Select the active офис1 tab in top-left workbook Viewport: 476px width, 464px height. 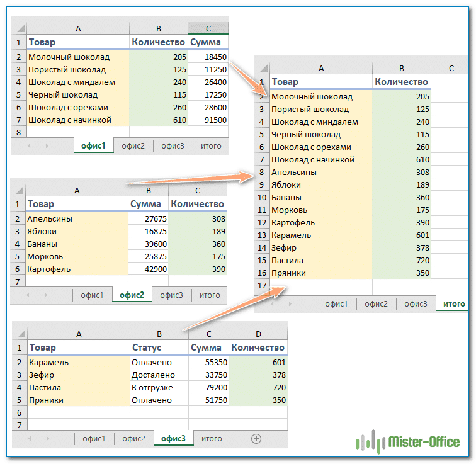[x=93, y=145]
